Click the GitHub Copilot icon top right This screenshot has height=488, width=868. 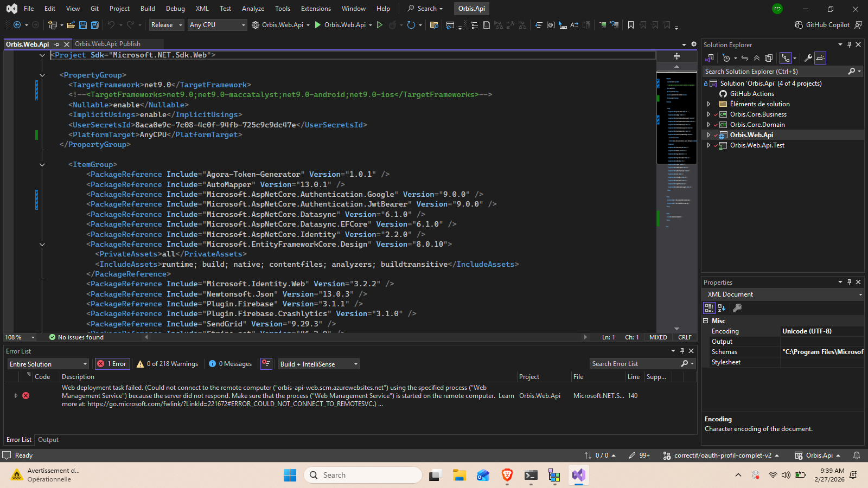[x=798, y=24]
